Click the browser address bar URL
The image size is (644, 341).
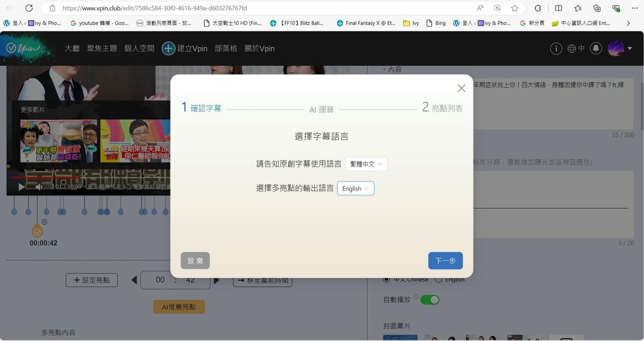tap(155, 8)
